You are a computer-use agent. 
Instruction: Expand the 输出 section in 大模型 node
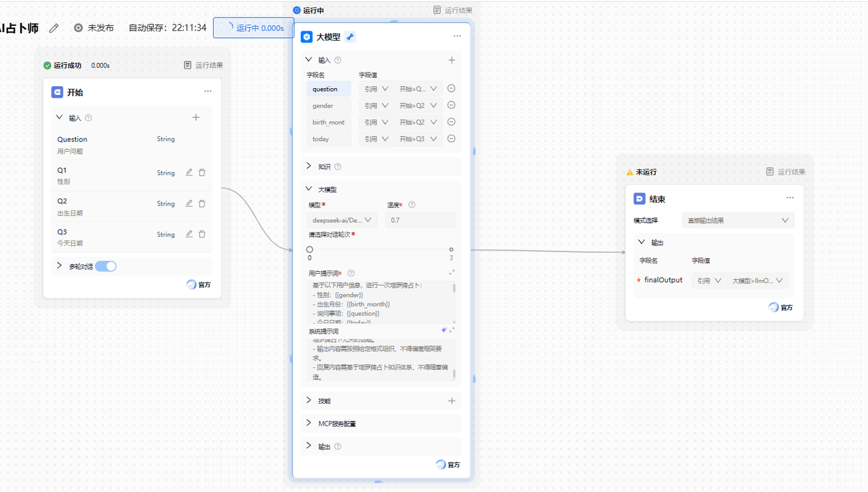309,446
